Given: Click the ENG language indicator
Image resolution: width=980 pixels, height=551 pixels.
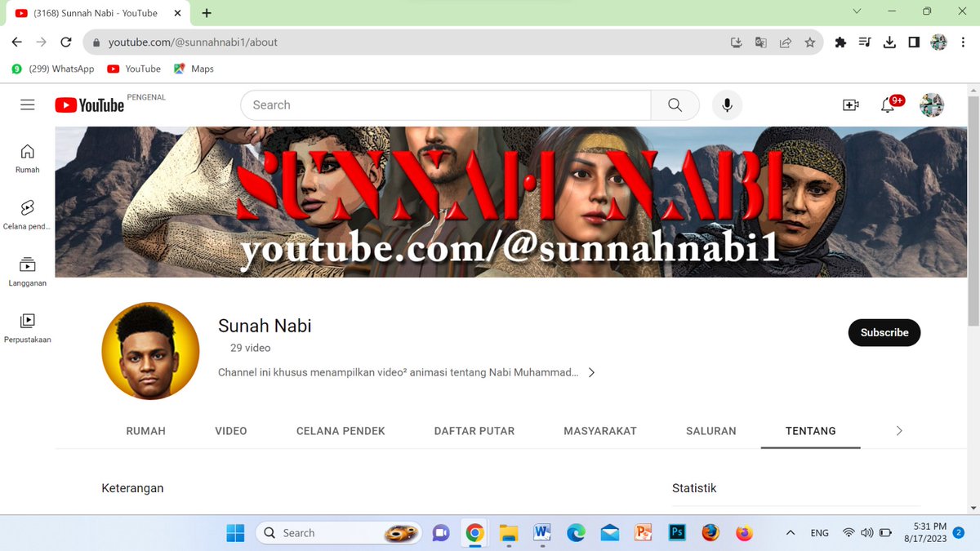Looking at the screenshot, I should 819,533.
